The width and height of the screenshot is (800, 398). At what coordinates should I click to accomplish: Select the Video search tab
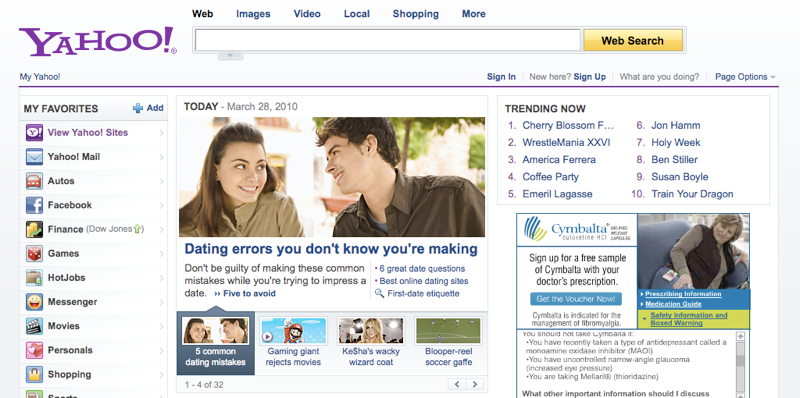[x=307, y=14]
